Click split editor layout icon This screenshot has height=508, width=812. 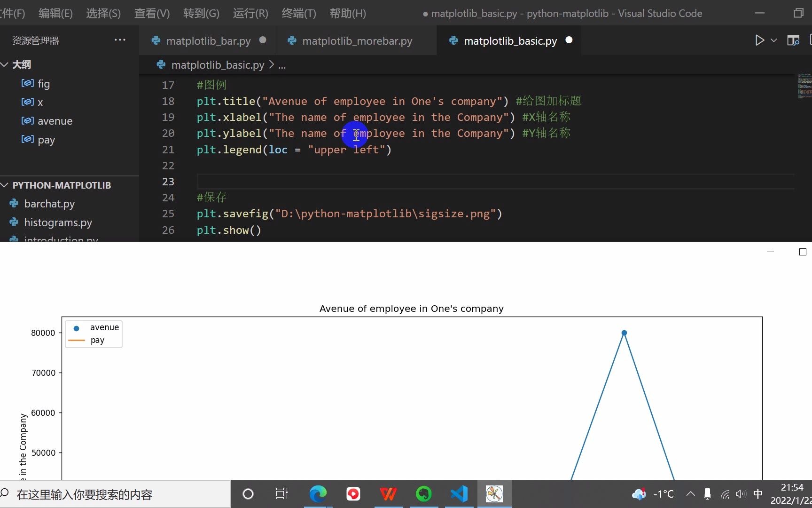(x=793, y=40)
